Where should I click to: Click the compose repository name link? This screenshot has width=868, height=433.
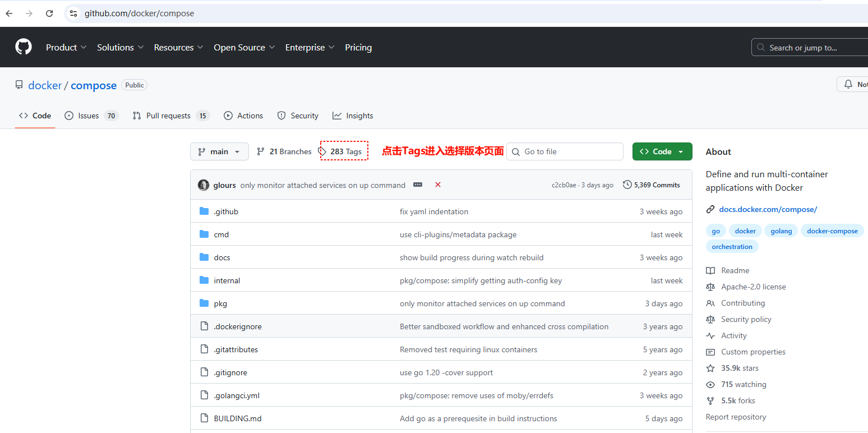point(94,85)
